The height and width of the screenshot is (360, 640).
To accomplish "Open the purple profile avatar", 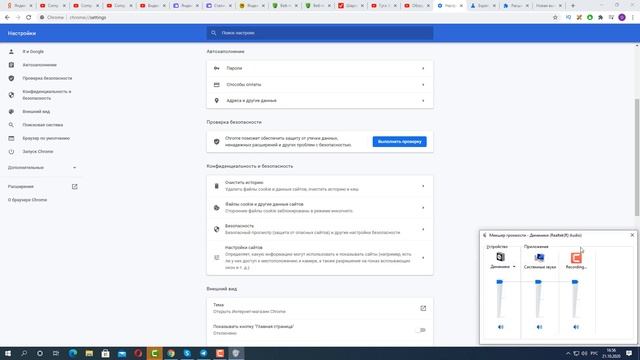I will [622, 18].
